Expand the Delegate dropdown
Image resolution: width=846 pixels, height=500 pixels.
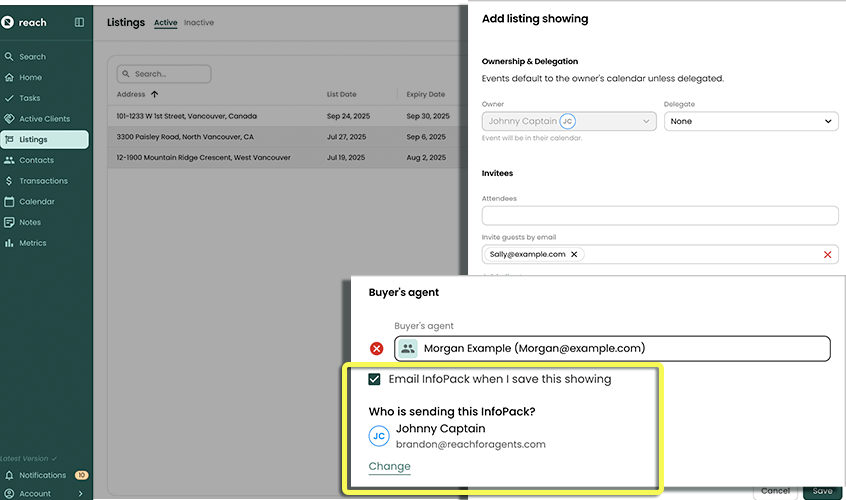(750, 121)
